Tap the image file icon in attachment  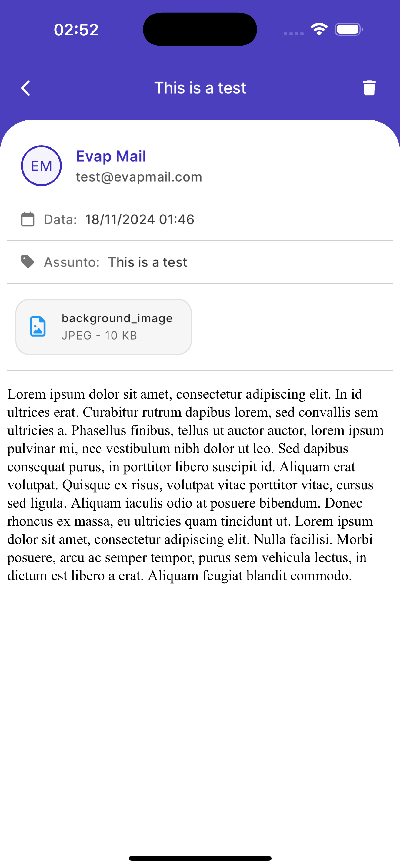click(x=38, y=326)
